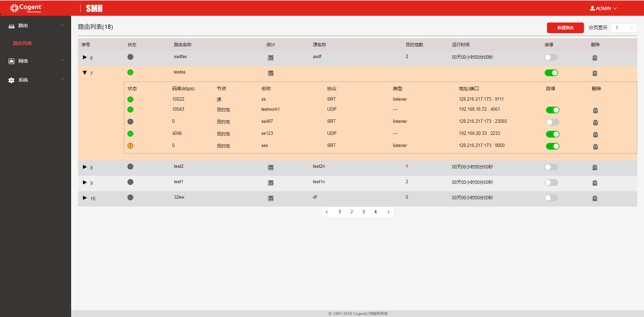
Task: Click green status dot of route testss
Action: click(x=130, y=72)
